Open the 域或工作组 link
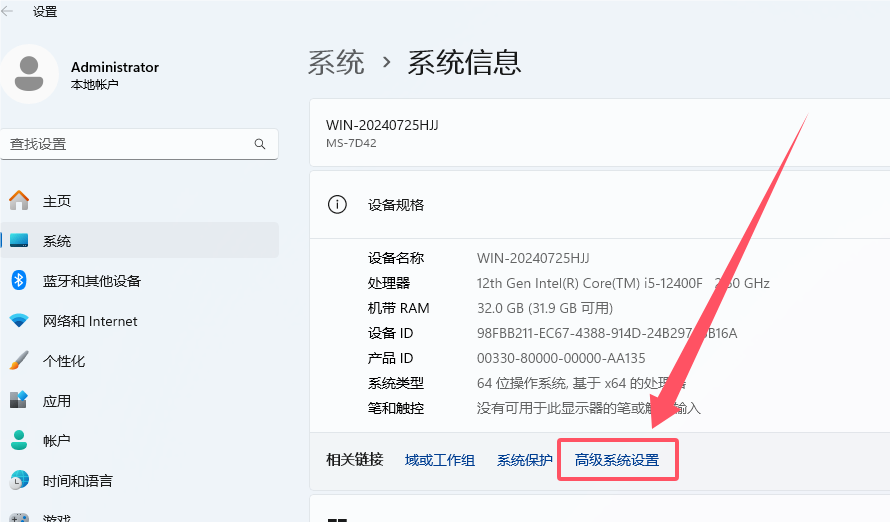890x522 pixels. [440, 460]
